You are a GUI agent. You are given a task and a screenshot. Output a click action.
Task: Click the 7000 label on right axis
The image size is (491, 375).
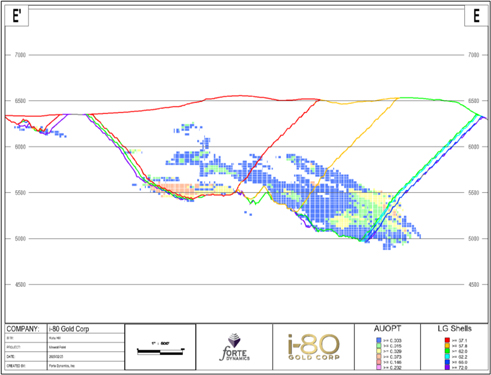point(474,55)
